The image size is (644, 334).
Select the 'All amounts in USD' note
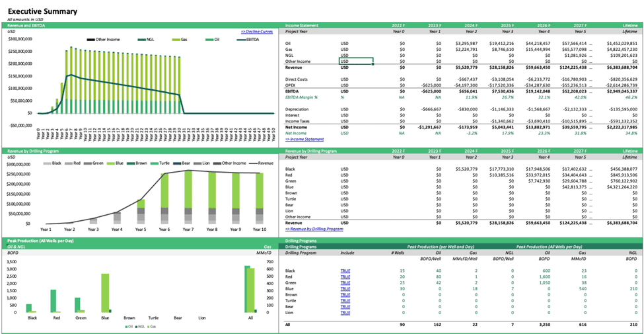(x=26, y=19)
